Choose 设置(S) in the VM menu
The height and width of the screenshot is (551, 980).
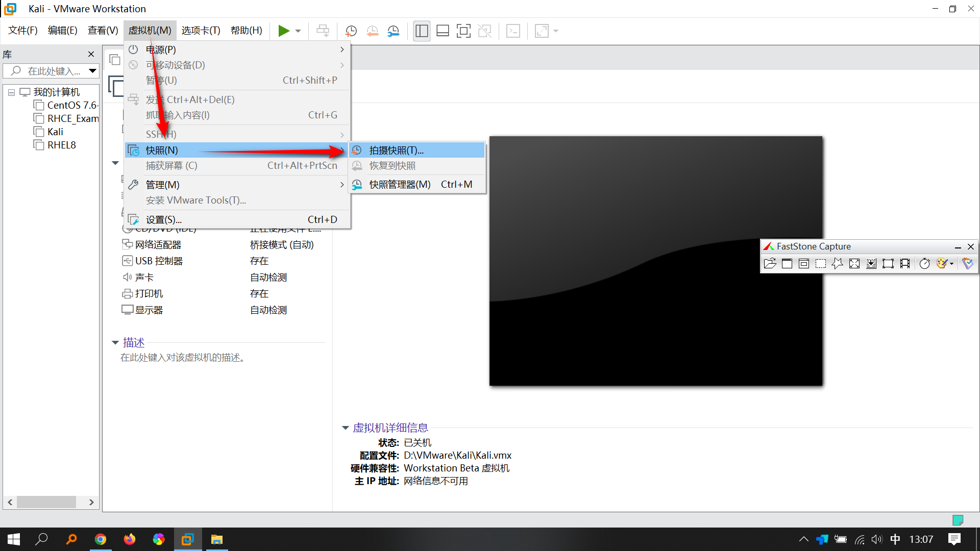click(x=163, y=220)
